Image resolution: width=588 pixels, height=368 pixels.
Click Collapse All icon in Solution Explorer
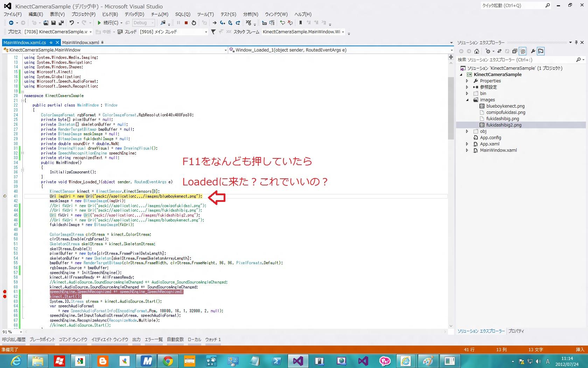pyautogui.click(x=514, y=51)
